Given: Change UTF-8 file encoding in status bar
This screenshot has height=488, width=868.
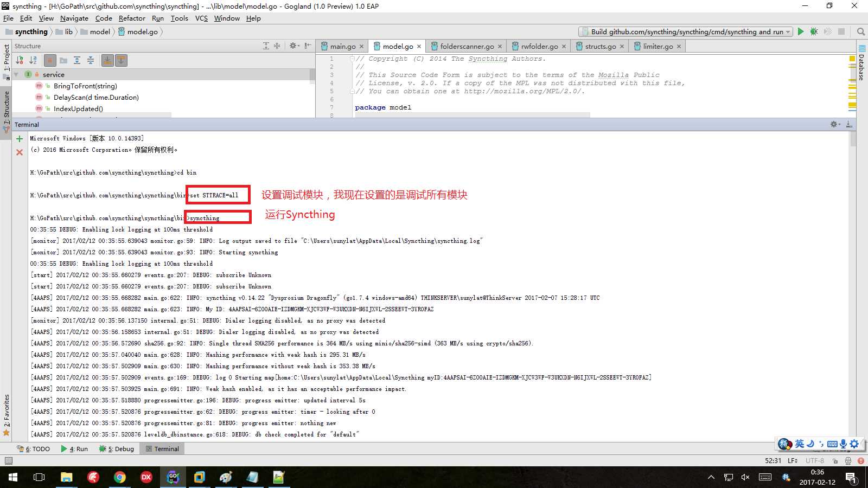Looking at the screenshot, I should [814, 460].
